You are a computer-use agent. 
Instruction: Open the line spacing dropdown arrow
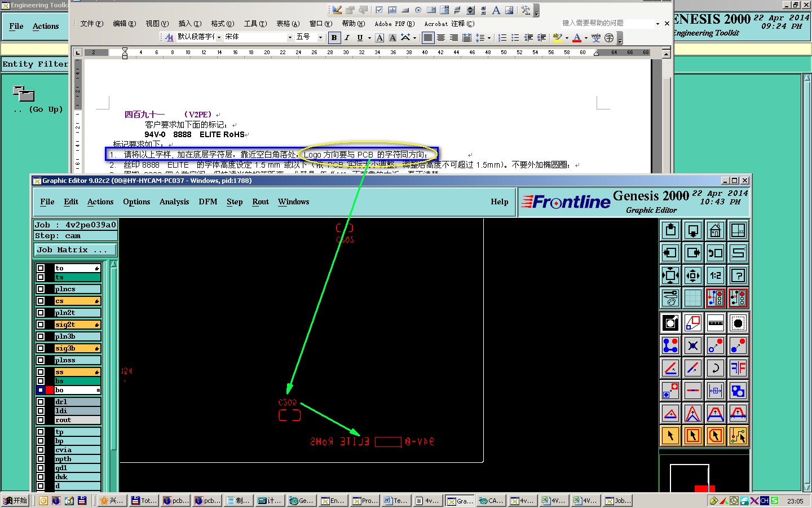tap(489, 38)
